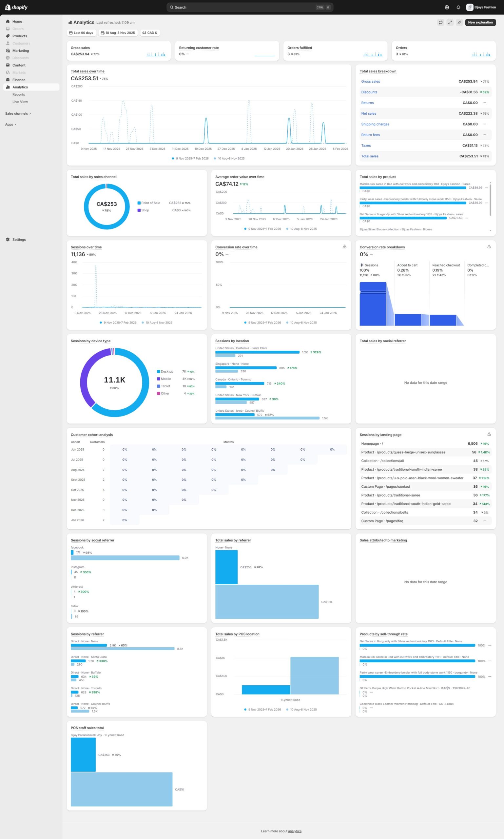
Task: Expand the Apps section in sidebar
Action: coord(10,125)
